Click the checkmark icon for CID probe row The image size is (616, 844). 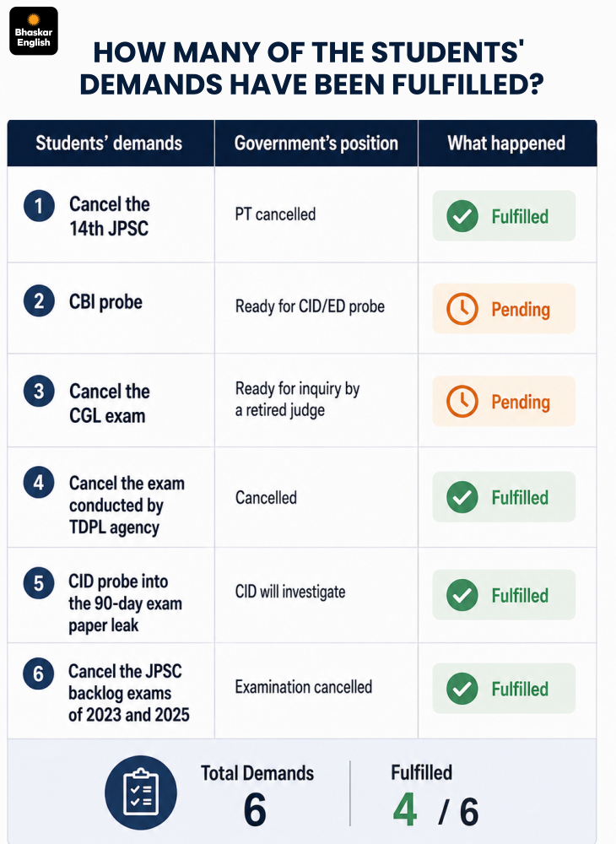point(462,595)
